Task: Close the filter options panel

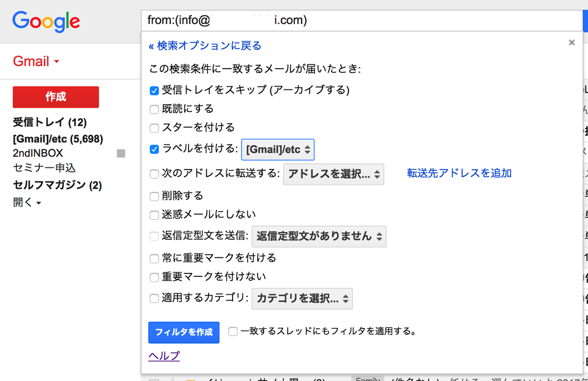Action: click(x=571, y=42)
